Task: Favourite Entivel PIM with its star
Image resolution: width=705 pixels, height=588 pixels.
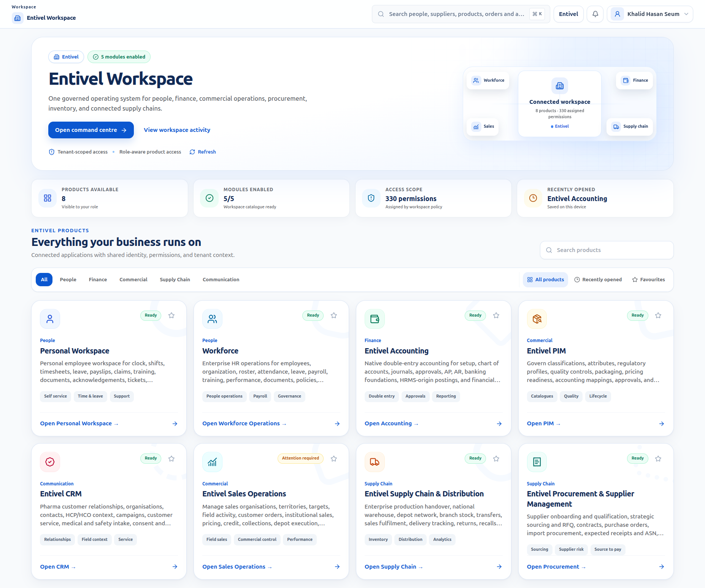Action: pos(658,315)
